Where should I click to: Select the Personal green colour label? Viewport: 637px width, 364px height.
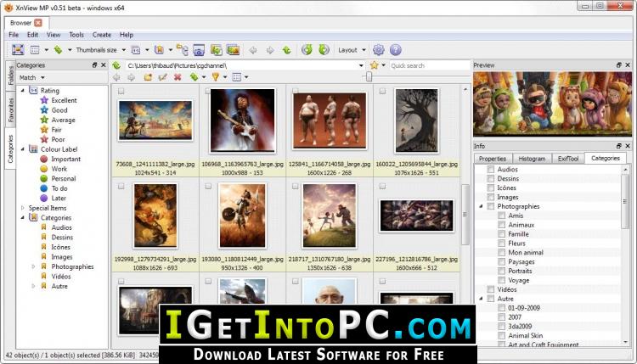(x=44, y=178)
